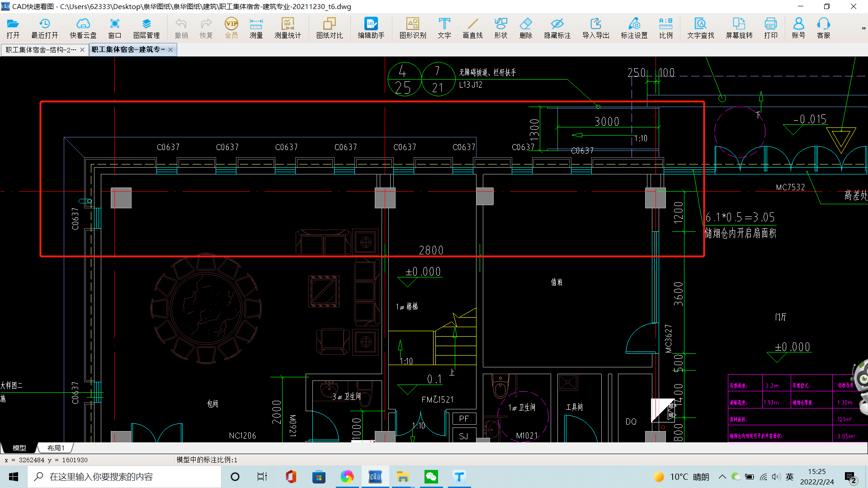Viewport: 868px width, 488px height.
Task: Click the 门厅 room label
Action: coord(781,317)
